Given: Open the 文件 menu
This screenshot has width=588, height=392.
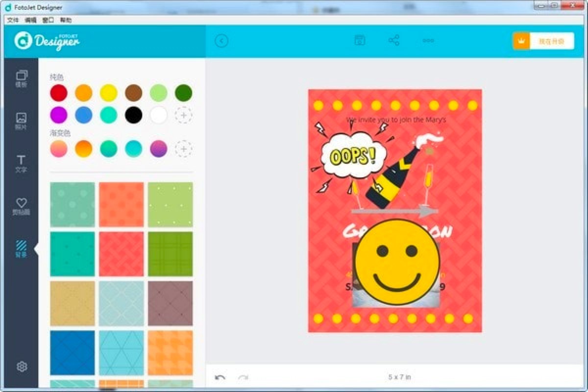Looking at the screenshot, I should [x=14, y=20].
